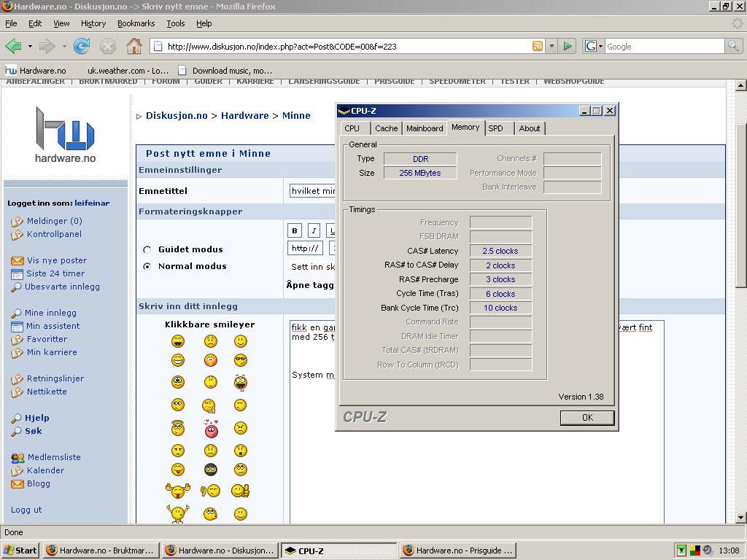Click the hardware.no logo
This screenshot has height=560, width=747.
65,135
